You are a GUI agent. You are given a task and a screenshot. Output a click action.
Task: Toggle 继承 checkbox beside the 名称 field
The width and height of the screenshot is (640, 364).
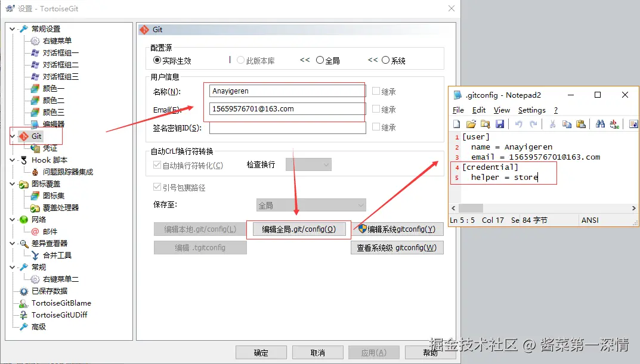pos(376,91)
